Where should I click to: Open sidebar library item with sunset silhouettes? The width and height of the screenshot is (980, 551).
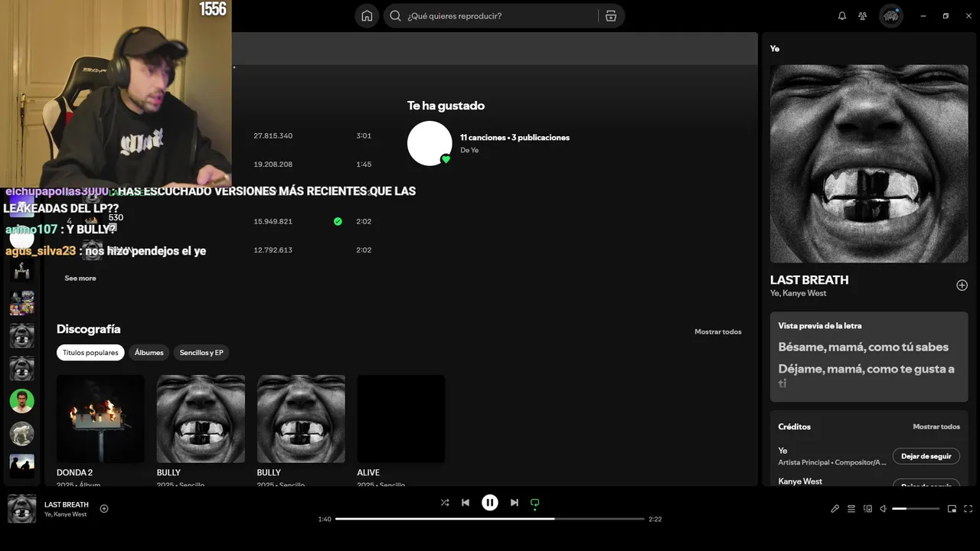(x=21, y=467)
